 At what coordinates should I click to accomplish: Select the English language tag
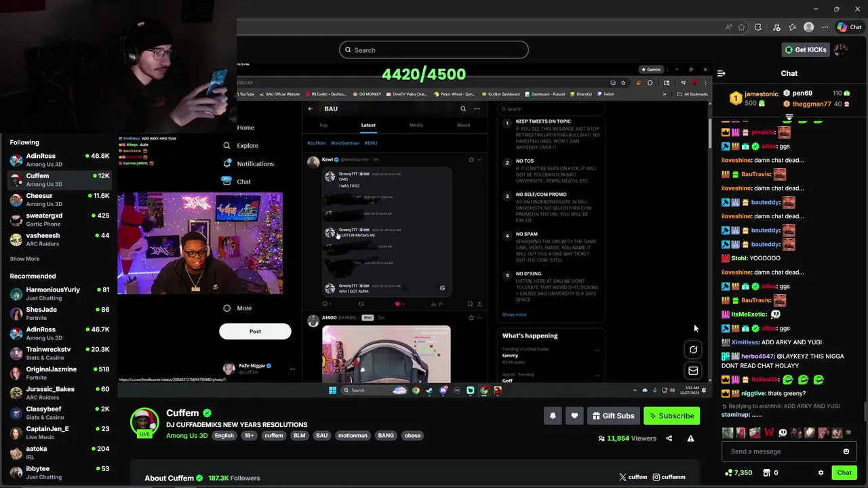[224, 436]
